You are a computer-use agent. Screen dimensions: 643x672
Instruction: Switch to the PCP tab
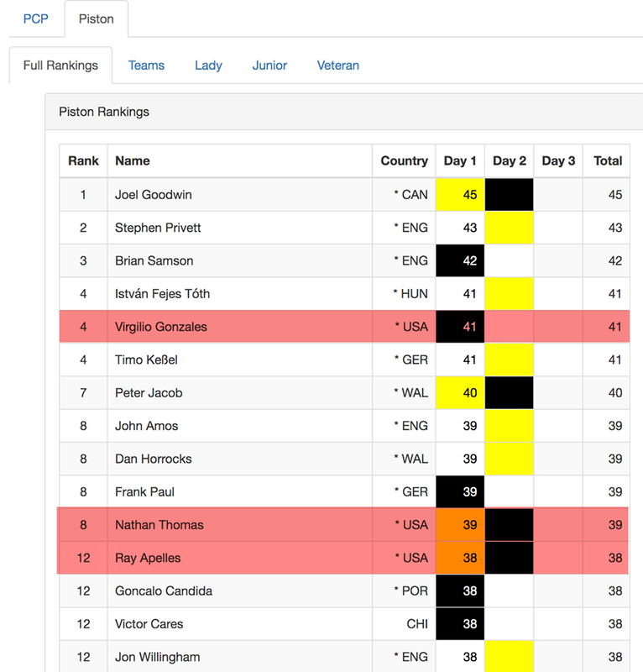click(x=35, y=18)
